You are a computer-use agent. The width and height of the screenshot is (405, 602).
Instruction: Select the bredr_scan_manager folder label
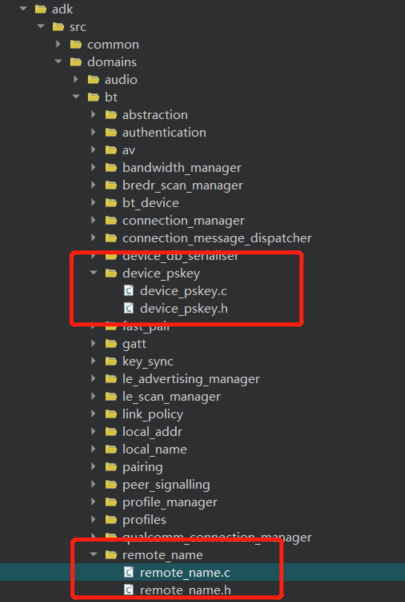(183, 185)
